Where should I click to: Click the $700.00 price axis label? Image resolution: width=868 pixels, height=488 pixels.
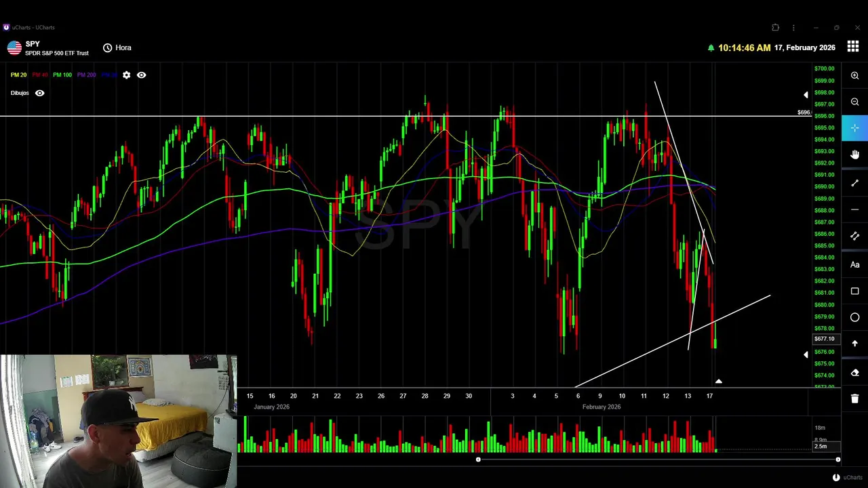click(824, 68)
